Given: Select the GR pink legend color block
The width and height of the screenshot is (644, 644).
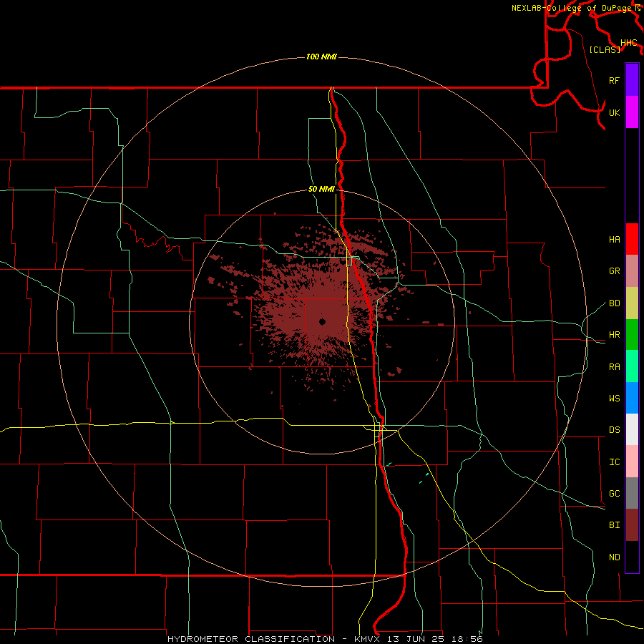Looking at the screenshot, I should pyautogui.click(x=632, y=271).
